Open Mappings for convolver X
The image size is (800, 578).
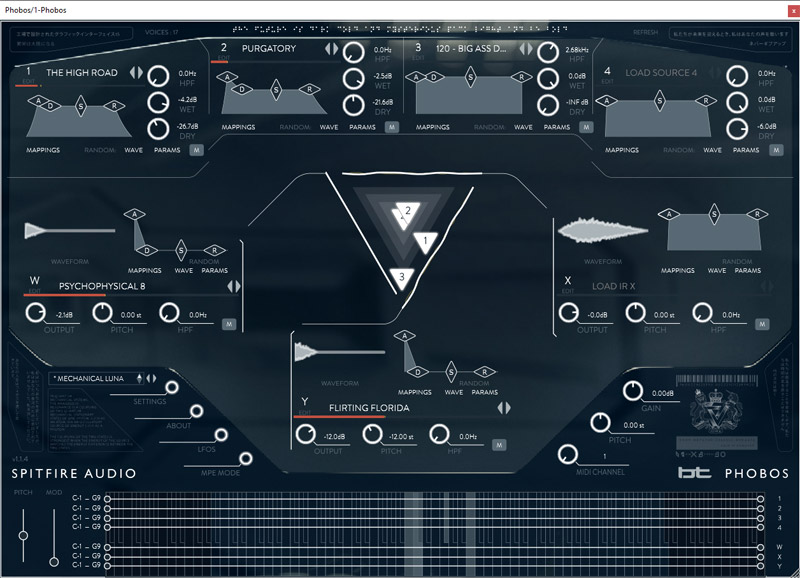pyautogui.click(x=677, y=270)
